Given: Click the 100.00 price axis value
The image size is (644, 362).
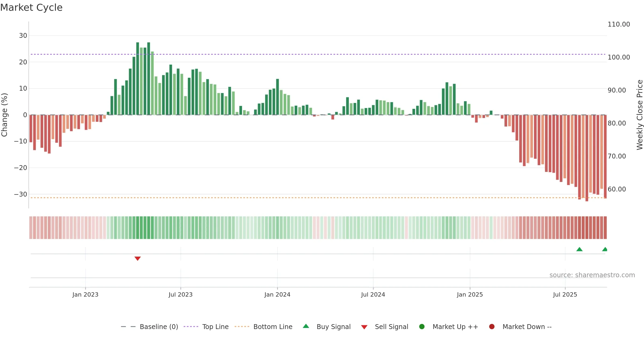Looking at the screenshot, I should [619, 57].
